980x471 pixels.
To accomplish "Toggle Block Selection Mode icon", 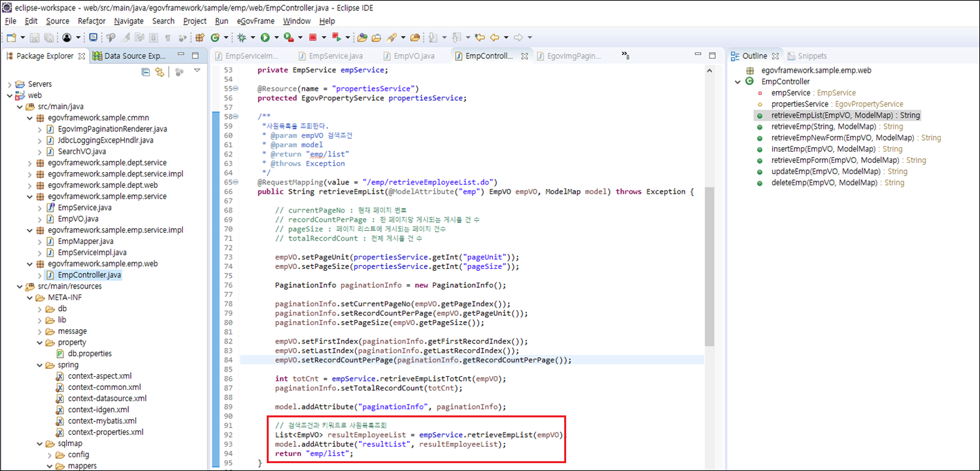I will [153, 37].
